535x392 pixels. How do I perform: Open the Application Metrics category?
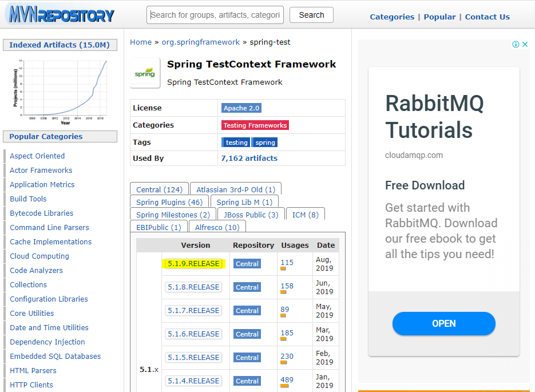click(42, 185)
